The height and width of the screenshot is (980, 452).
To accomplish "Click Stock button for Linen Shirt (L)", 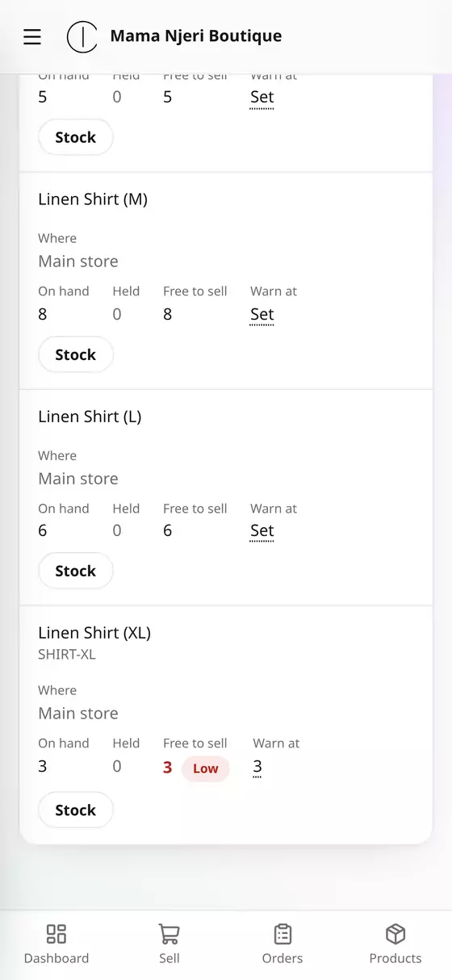I will pos(76,571).
